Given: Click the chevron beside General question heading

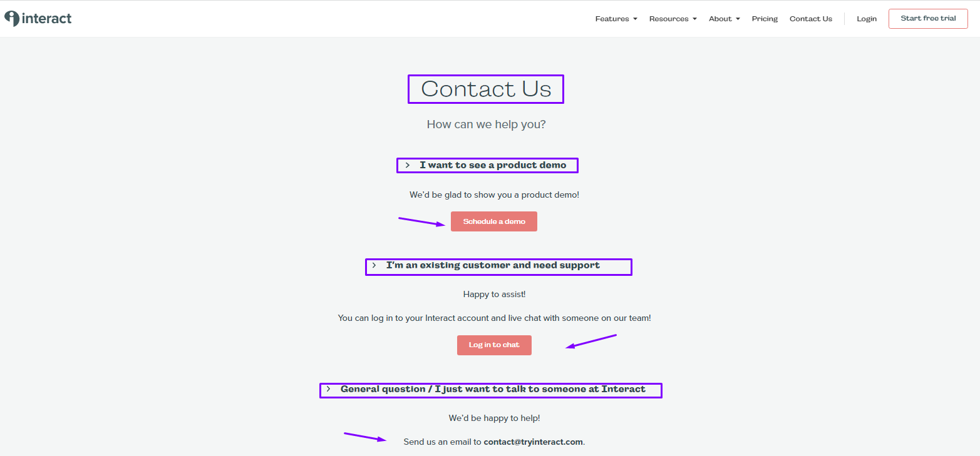Looking at the screenshot, I should click(328, 389).
